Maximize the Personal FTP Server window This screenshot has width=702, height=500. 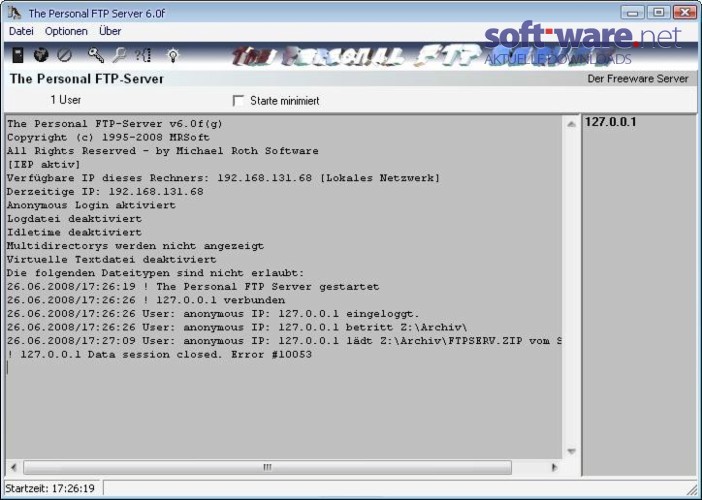tap(658, 13)
